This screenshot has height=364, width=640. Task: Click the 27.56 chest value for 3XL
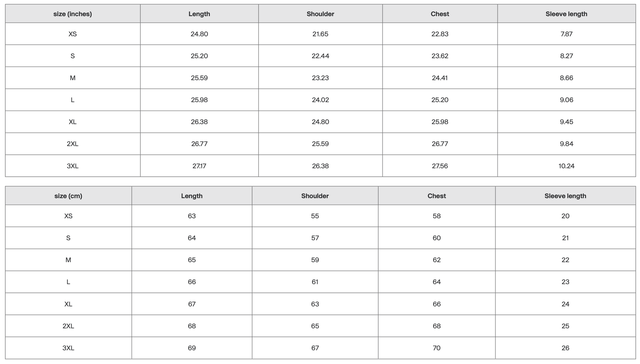[440, 166]
